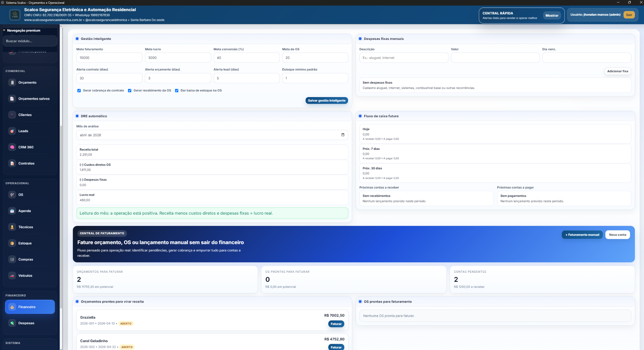Select the CRM 360 brain icon
The height and width of the screenshot is (350, 644).
pos(12,147)
